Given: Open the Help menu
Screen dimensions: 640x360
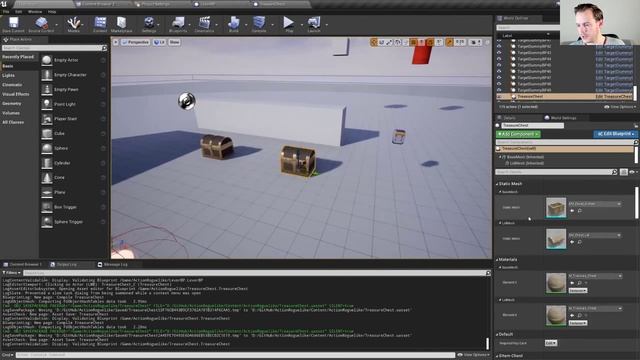Looking at the screenshot, I should click(x=52, y=11).
